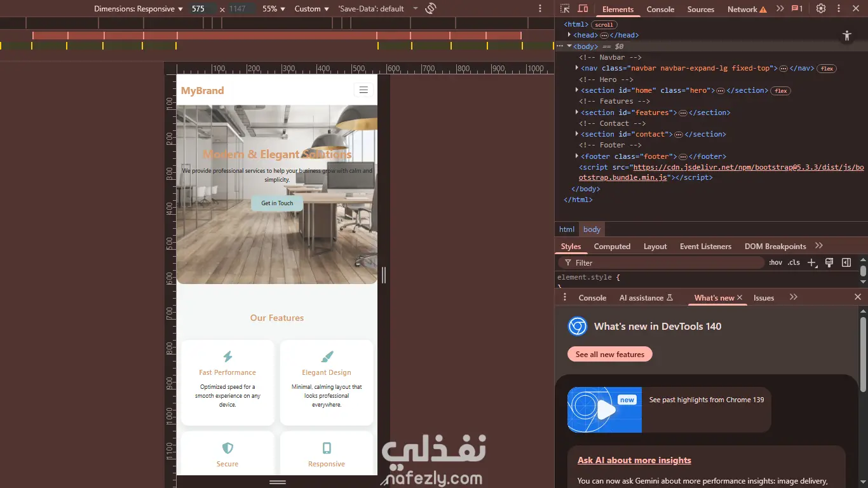
Task: Open the Event Listeners tab
Action: coord(705,247)
